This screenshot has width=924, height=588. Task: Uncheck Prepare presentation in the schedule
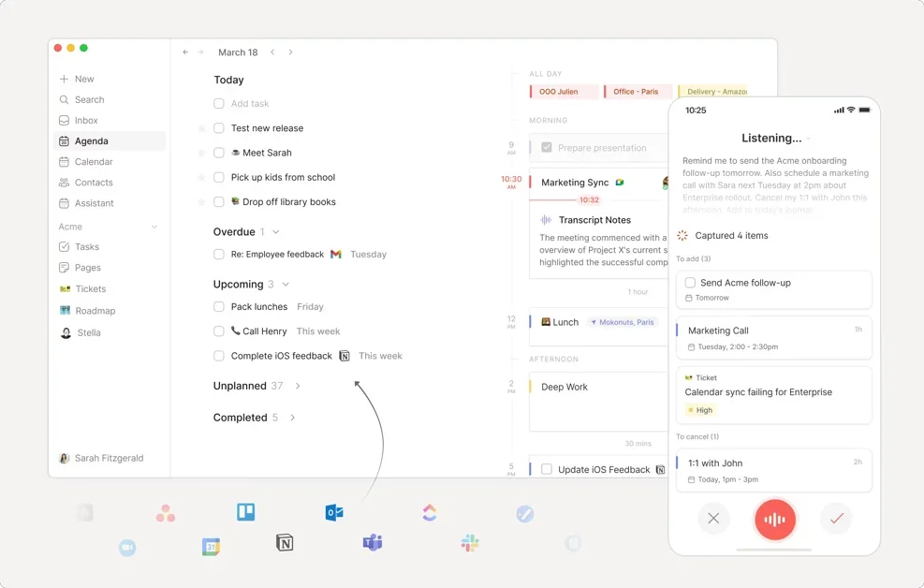[x=547, y=147]
